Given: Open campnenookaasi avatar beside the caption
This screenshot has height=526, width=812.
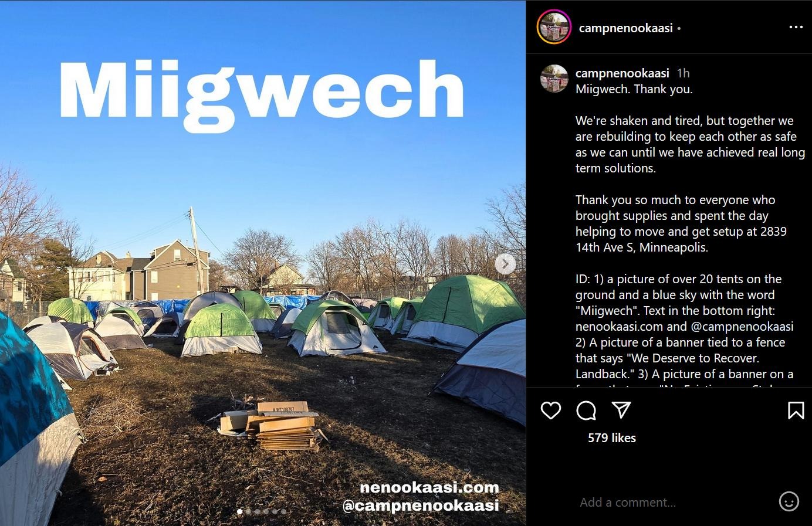Looking at the screenshot, I should coord(554,79).
